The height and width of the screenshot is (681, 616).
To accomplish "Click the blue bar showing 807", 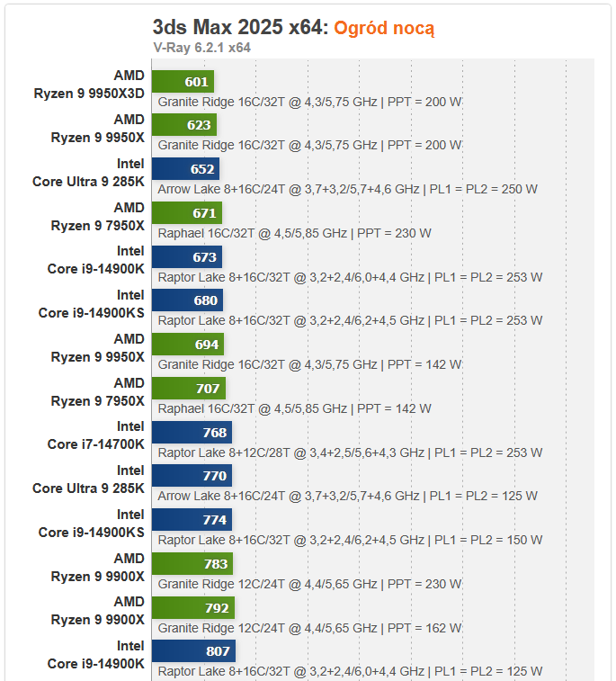I will [194, 651].
